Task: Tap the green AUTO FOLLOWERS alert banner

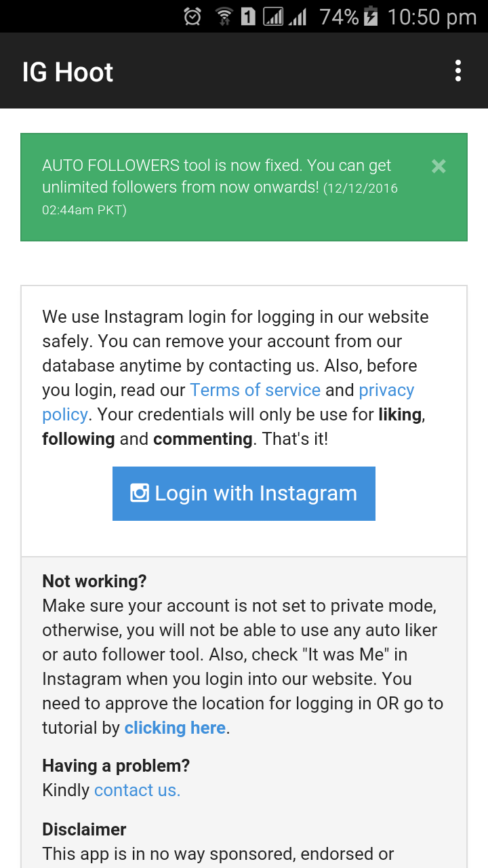Action: [x=244, y=187]
